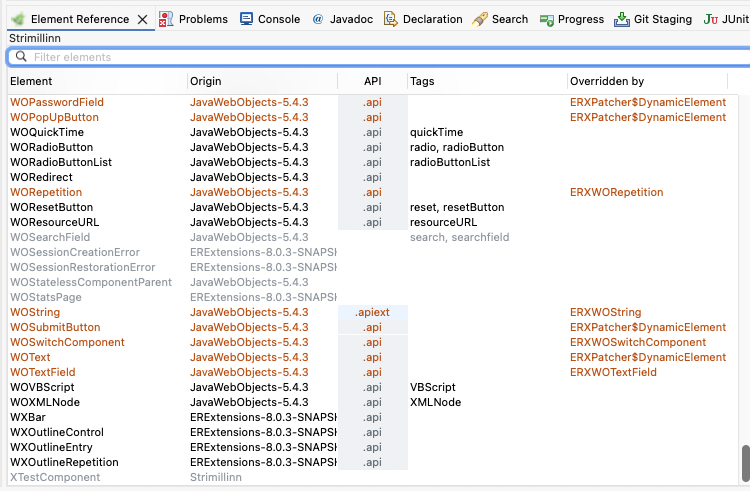Select the WOSearchField element
Screen dimensions: 750x491
click(50, 237)
